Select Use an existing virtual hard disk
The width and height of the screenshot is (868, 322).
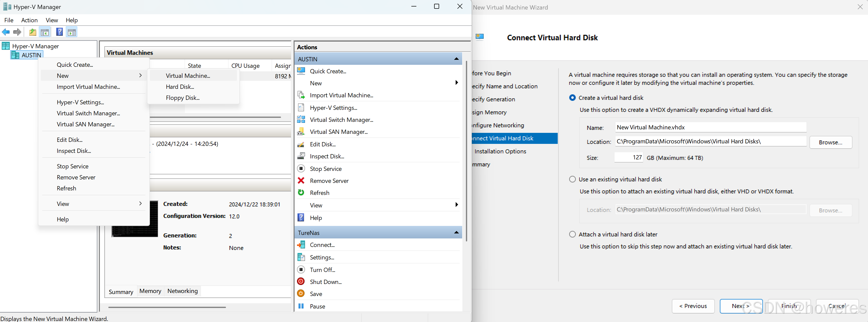572,179
